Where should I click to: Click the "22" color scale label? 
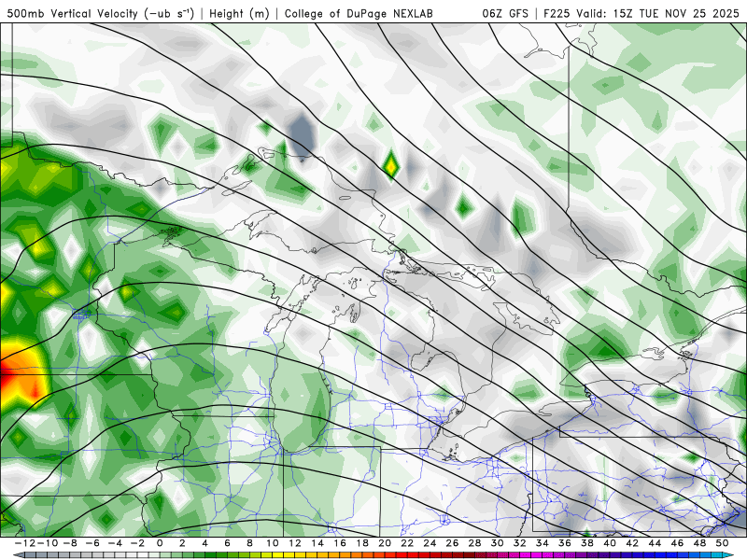coord(407,543)
